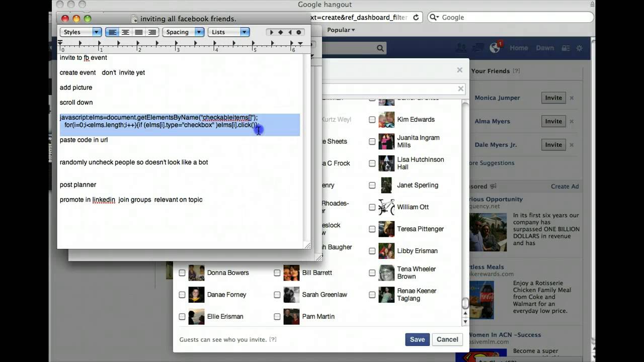Cancel the invite dialog

(447, 339)
